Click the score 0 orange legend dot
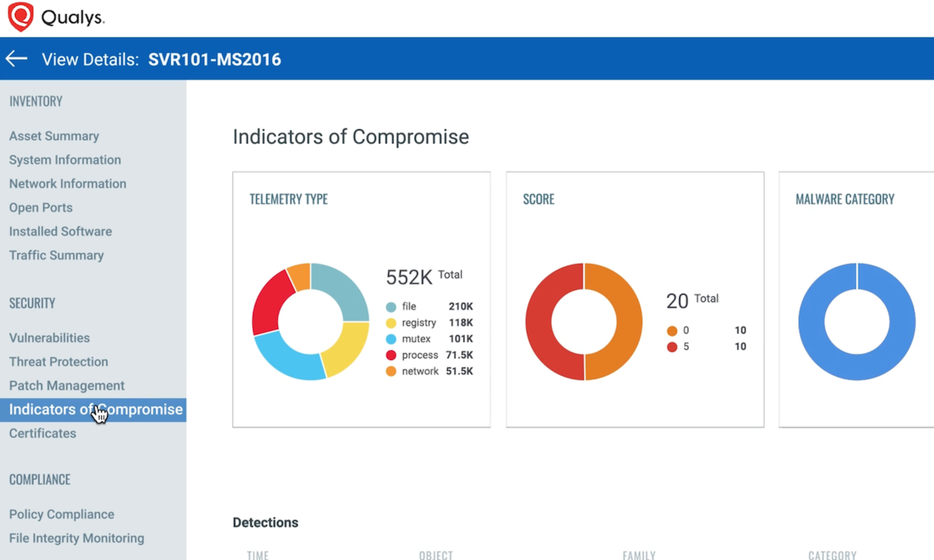This screenshot has height=560, width=934. tap(672, 330)
